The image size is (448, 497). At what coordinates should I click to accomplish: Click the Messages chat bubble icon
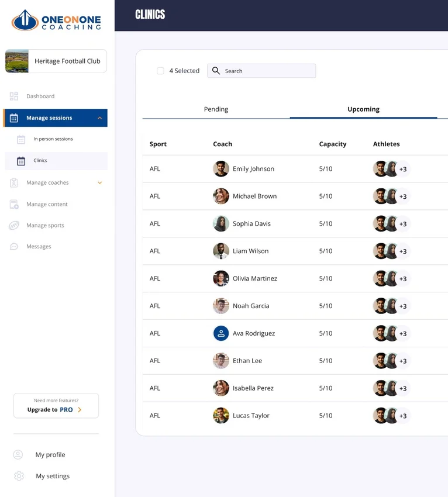pos(14,247)
